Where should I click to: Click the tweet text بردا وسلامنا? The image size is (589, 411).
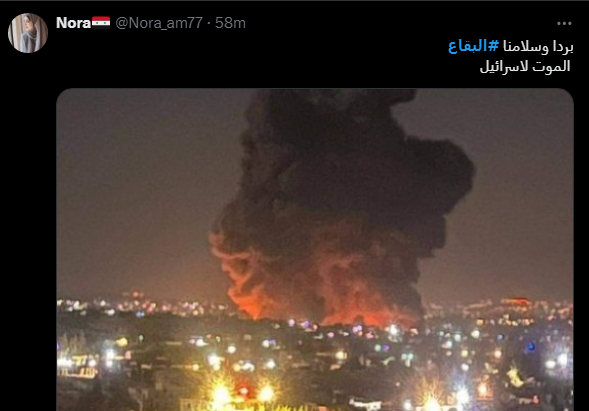pos(538,47)
